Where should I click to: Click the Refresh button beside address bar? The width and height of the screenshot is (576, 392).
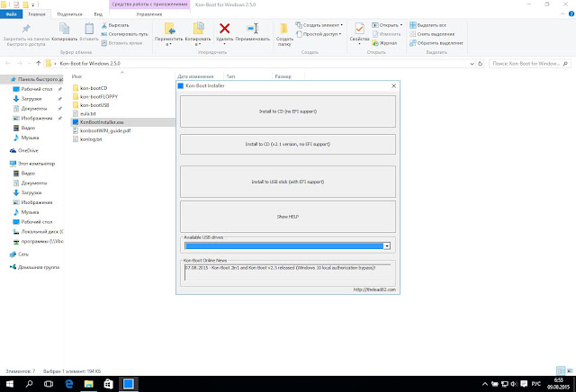(x=480, y=64)
